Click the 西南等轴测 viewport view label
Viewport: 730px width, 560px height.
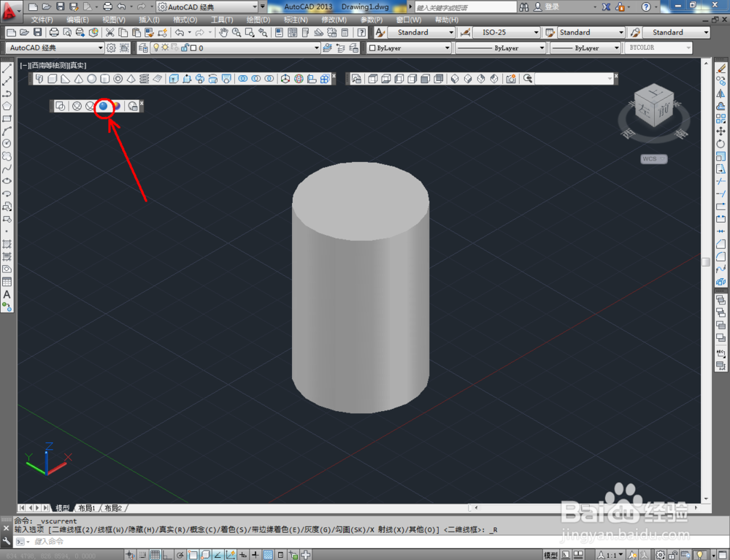click(x=49, y=66)
